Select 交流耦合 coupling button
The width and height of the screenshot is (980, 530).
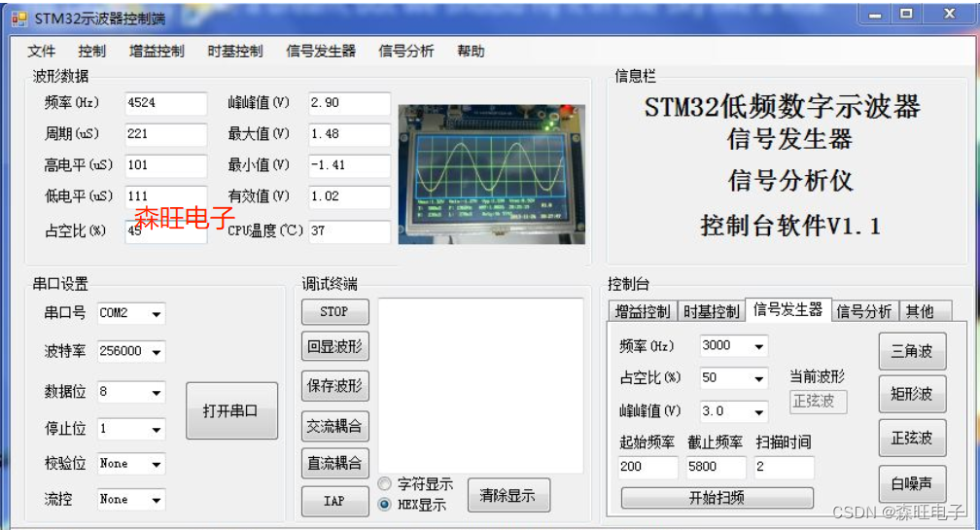(x=335, y=426)
